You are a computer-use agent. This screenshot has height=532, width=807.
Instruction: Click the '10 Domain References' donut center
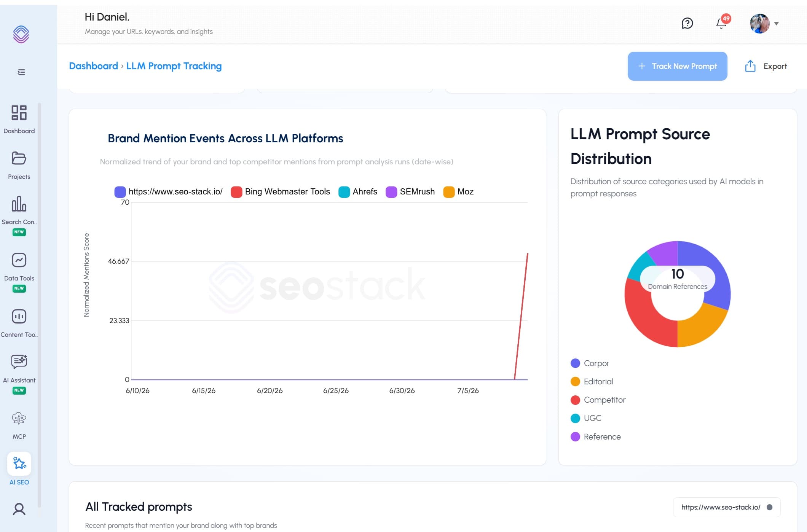(678, 279)
